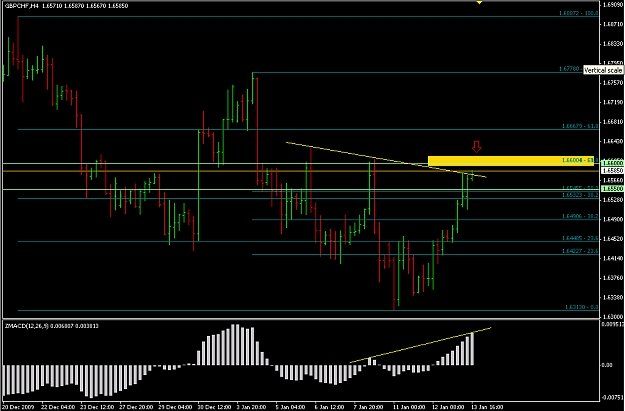The image size is (625, 411).
Task: Click the 29 Dec 04:00 time axis label
Action: (175, 407)
